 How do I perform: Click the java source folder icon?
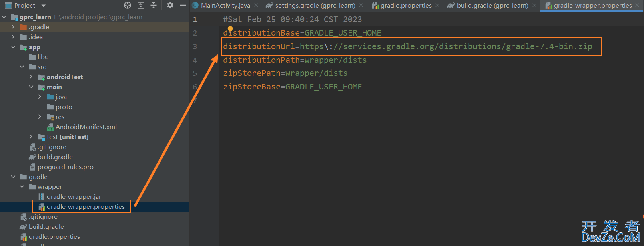pyautogui.click(x=50, y=97)
